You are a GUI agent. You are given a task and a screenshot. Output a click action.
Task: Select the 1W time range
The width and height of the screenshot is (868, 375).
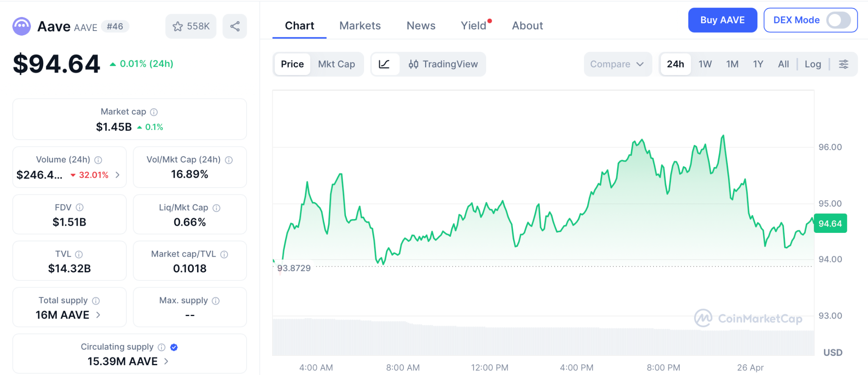pos(705,64)
